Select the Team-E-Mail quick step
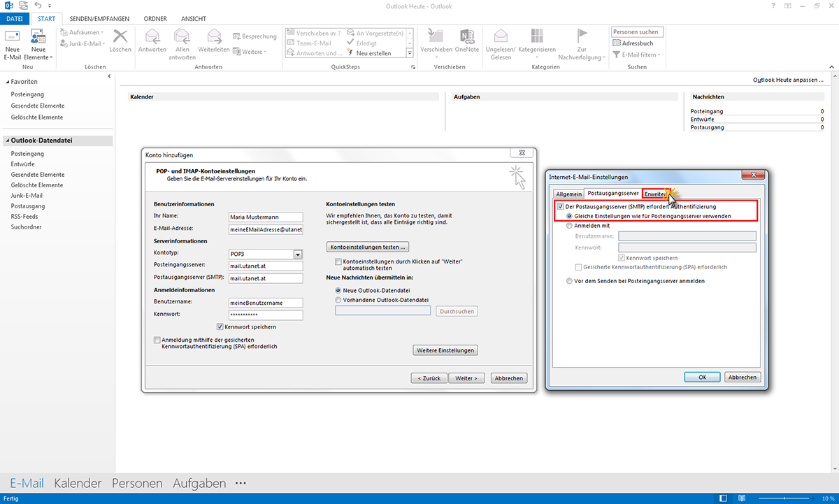 click(x=309, y=43)
